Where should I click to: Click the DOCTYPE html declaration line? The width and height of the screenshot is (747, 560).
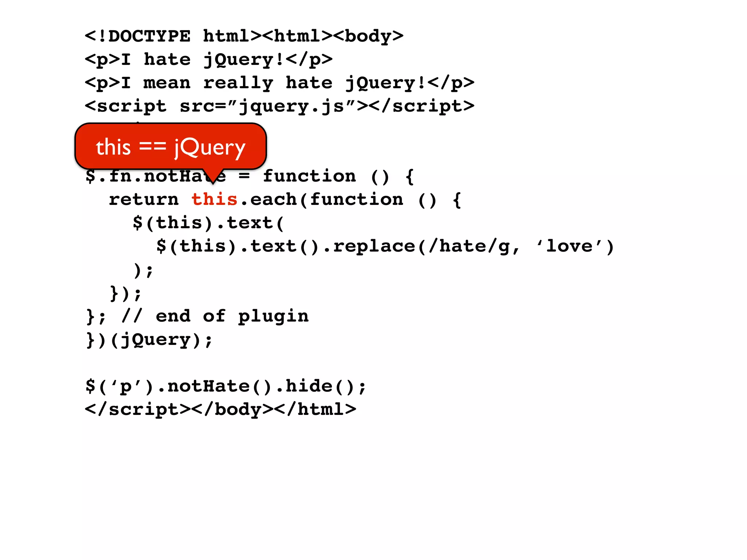[x=244, y=36]
